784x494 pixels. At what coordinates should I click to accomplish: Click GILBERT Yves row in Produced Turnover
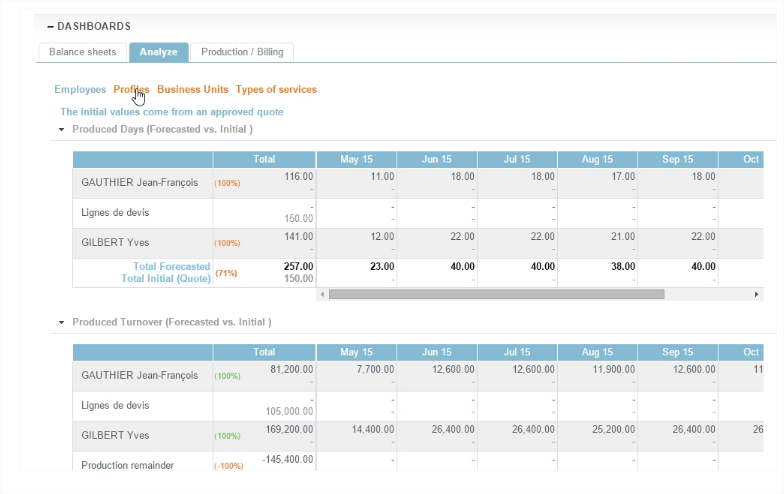coord(115,435)
